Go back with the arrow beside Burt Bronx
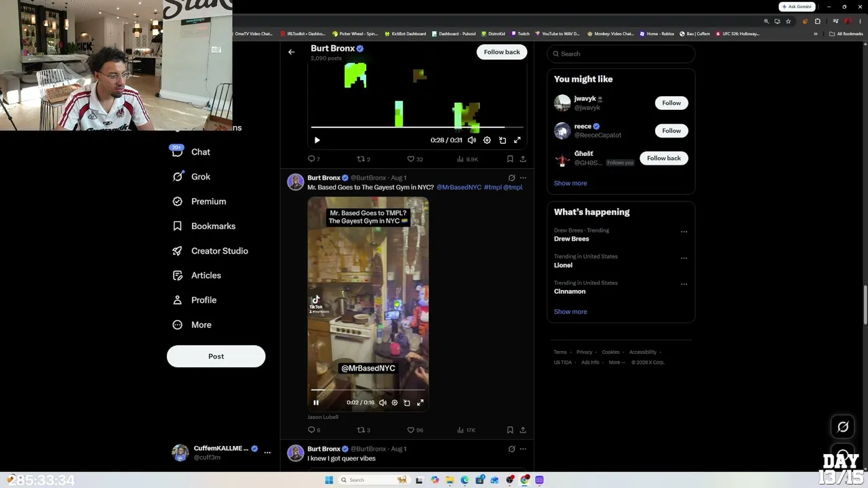This screenshot has height=488, width=868. [292, 52]
